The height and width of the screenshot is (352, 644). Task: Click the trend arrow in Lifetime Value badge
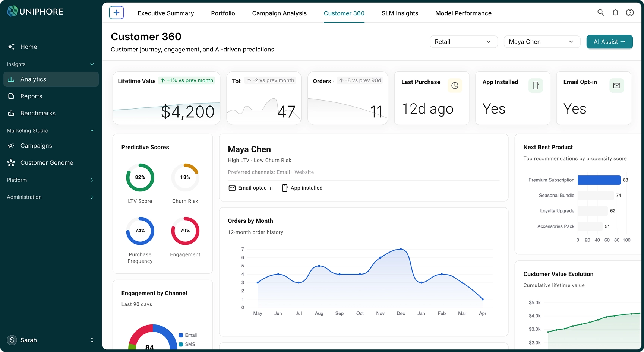click(x=162, y=80)
